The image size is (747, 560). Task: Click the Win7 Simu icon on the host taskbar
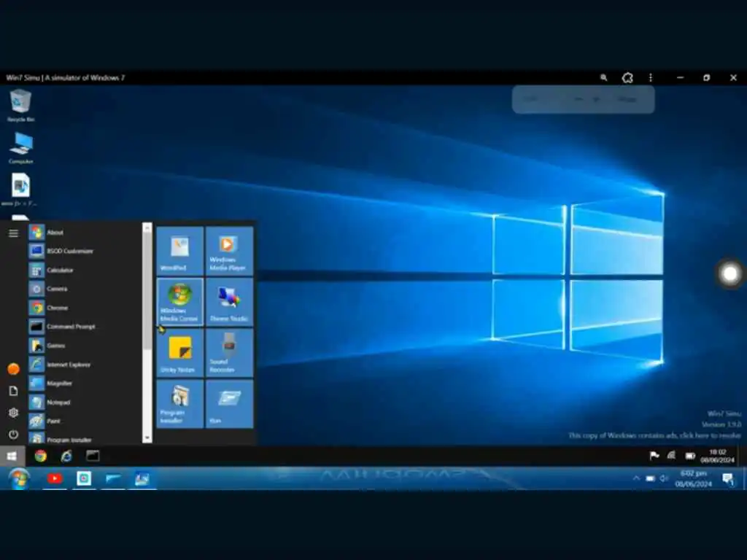(x=142, y=478)
